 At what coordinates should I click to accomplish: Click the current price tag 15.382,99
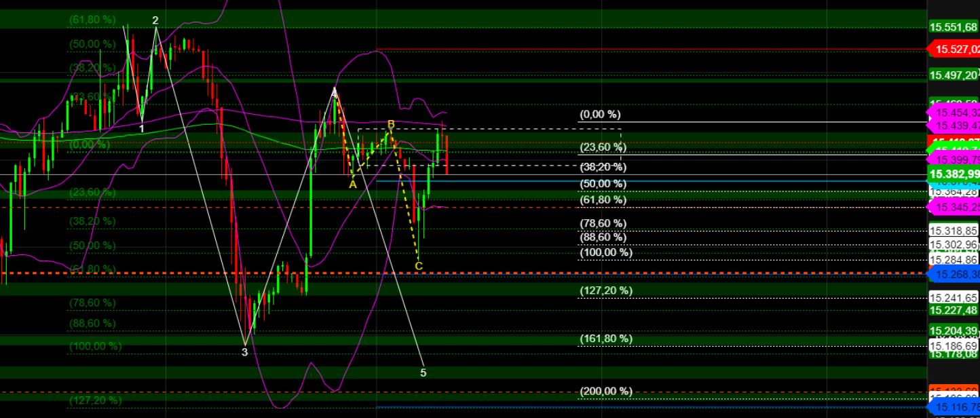click(953, 174)
